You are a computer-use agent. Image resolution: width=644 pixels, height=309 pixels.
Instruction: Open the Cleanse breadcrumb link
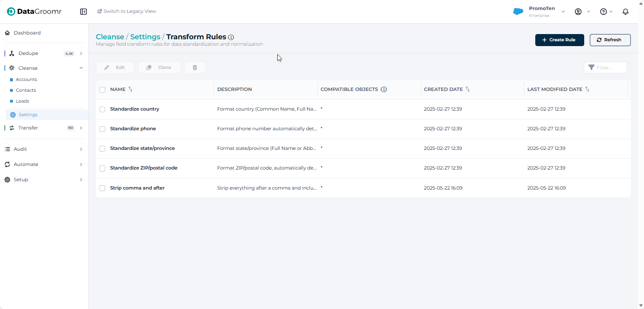(x=110, y=37)
